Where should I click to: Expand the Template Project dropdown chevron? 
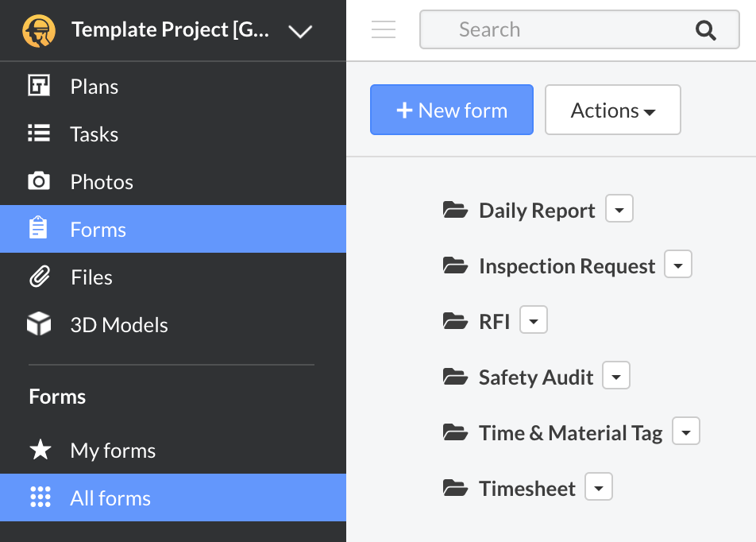pos(300,31)
